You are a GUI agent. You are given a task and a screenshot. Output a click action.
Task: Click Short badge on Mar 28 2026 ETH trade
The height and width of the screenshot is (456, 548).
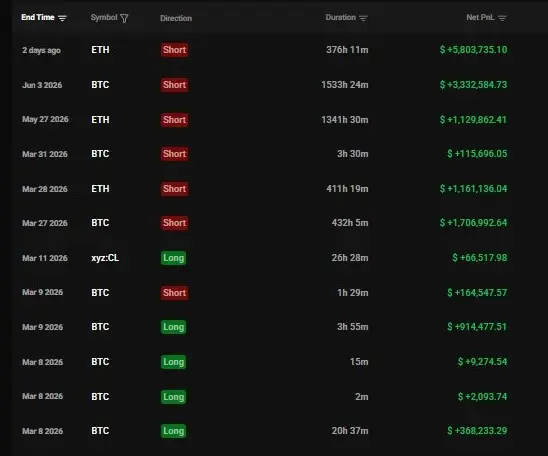pyautogui.click(x=174, y=189)
